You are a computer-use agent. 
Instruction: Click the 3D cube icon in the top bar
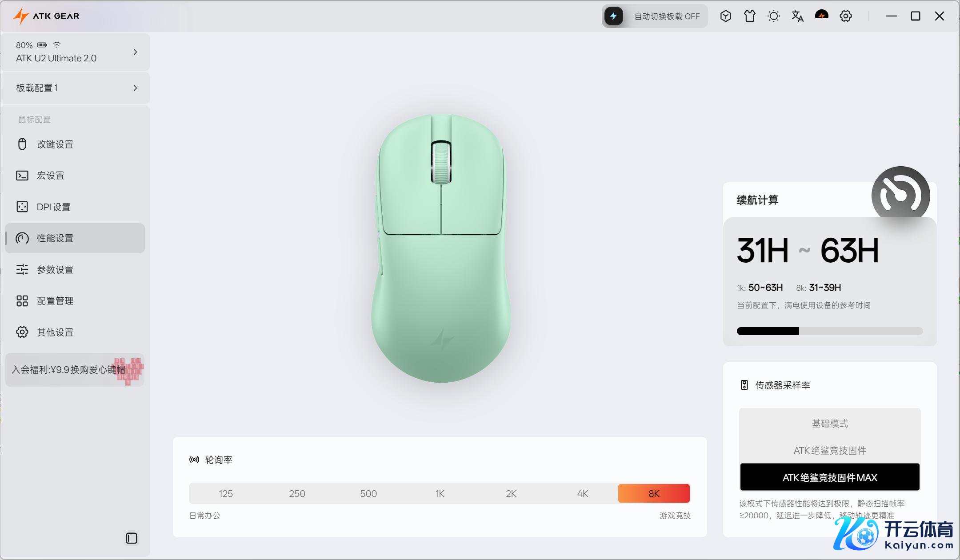725,16
